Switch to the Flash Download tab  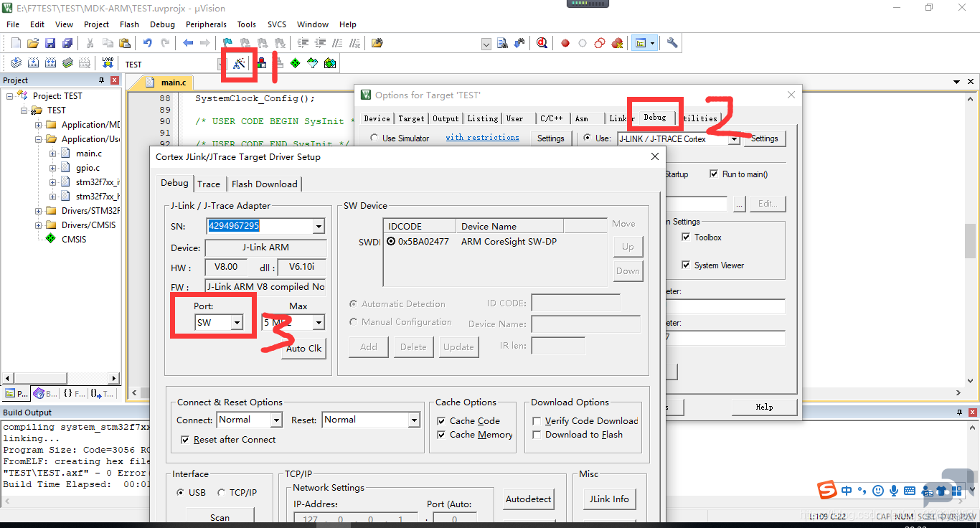265,184
